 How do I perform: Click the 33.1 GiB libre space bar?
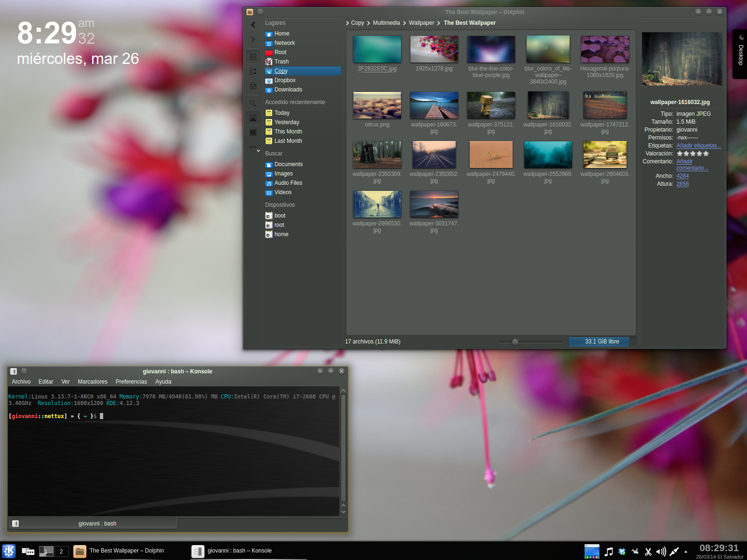[x=602, y=342]
